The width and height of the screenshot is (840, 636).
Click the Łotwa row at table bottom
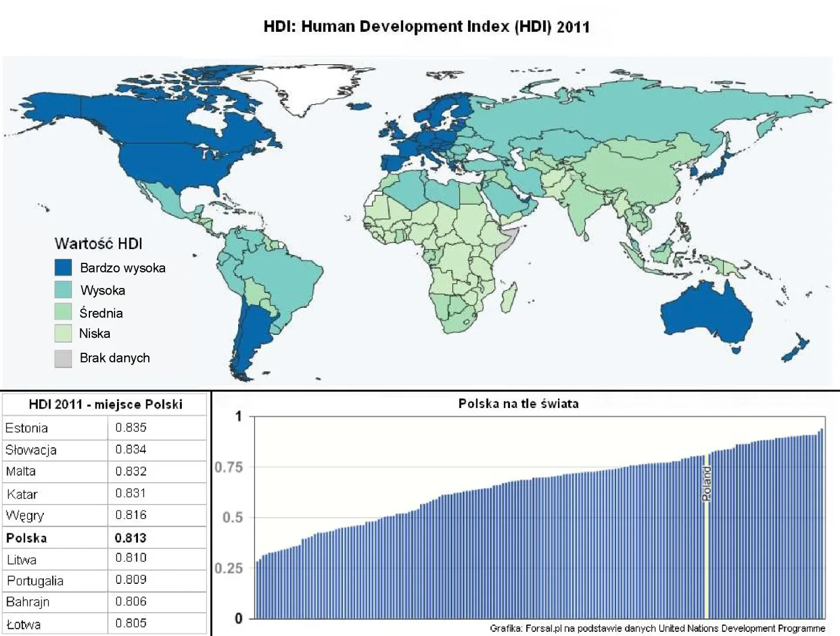[54, 623]
